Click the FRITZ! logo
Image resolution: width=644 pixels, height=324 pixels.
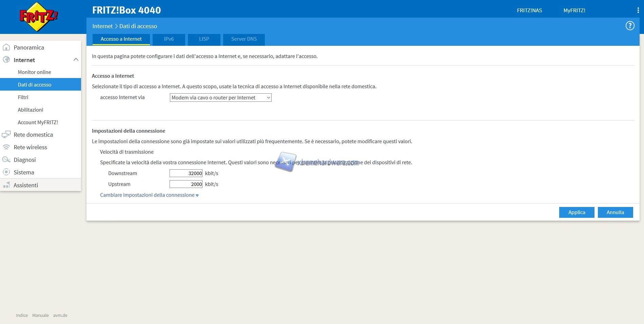pyautogui.click(x=39, y=17)
